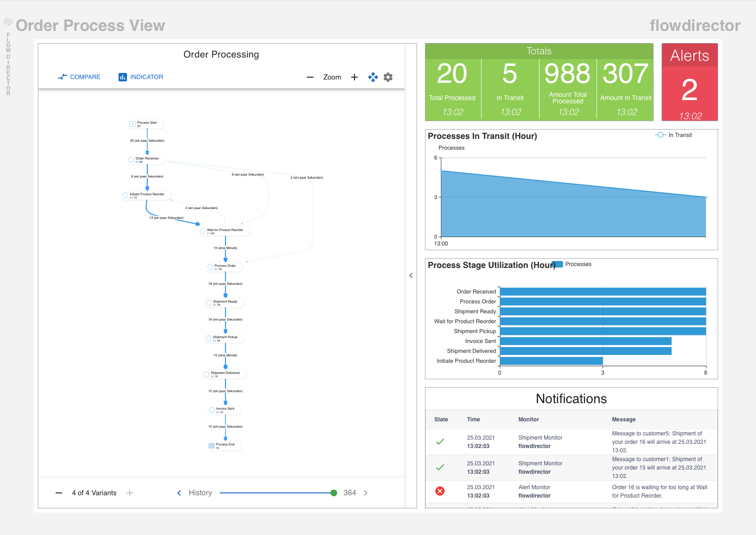The image size is (756, 535).
Task: Collapse the panel using the side chevron
Action: coord(411,275)
